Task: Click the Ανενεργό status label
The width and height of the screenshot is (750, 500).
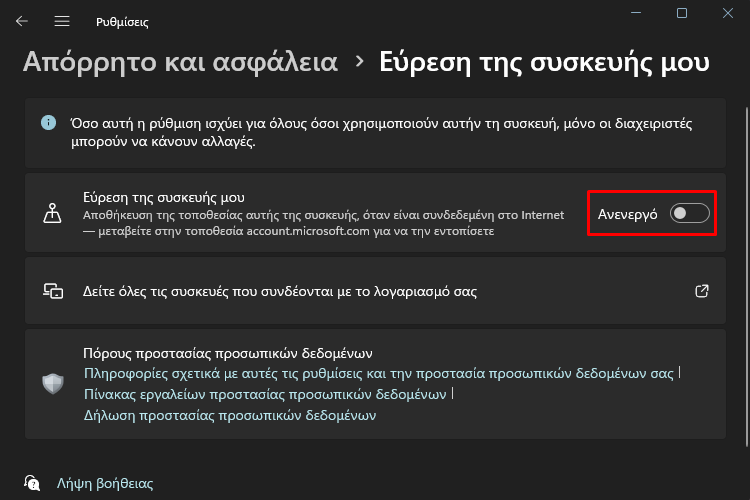Action: [628, 214]
